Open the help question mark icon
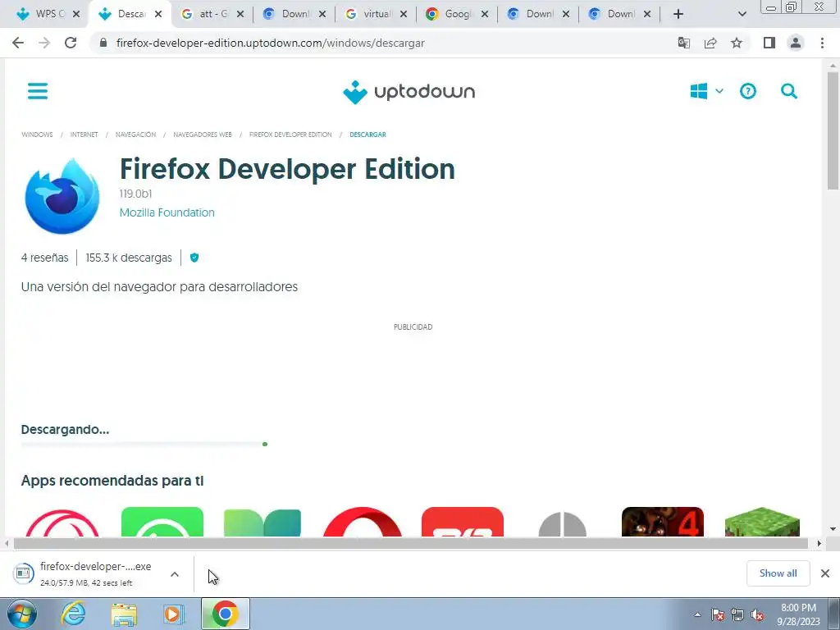Viewport: 840px width, 630px height. [x=748, y=91]
